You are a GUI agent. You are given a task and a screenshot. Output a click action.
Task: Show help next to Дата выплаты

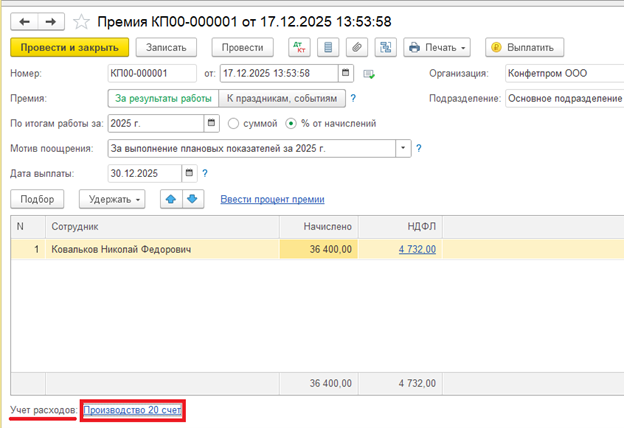point(205,173)
